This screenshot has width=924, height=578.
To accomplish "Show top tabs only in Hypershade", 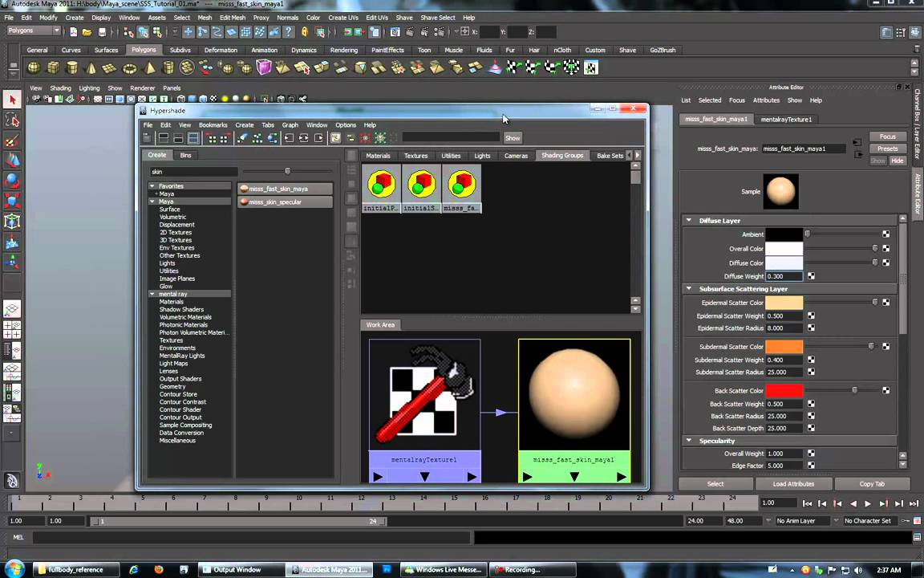I will coord(164,138).
